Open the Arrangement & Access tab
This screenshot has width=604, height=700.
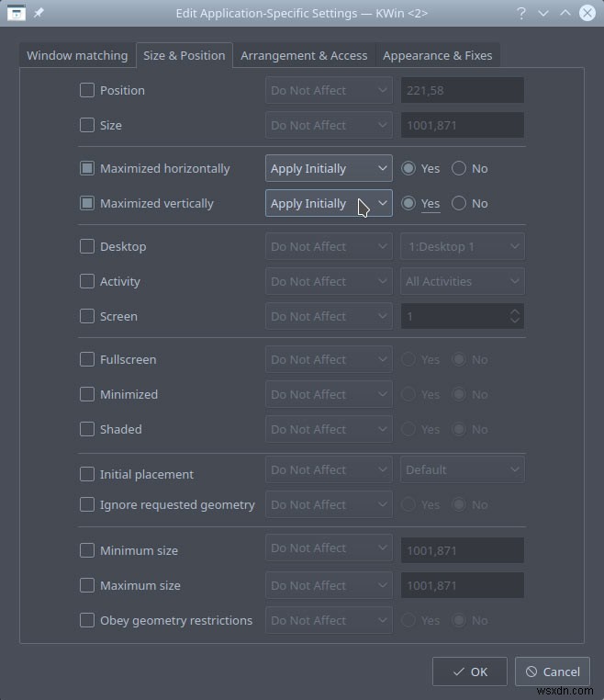point(304,55)
